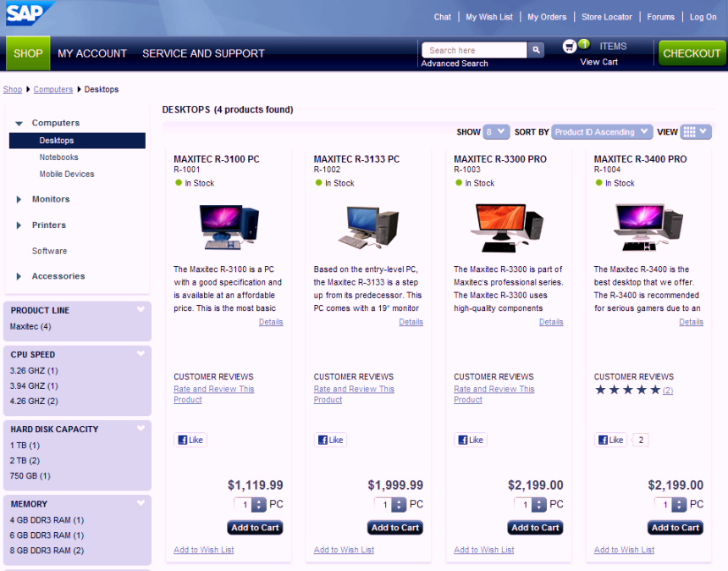
Task: Expand the Accessories category
Action: (19, 276)
